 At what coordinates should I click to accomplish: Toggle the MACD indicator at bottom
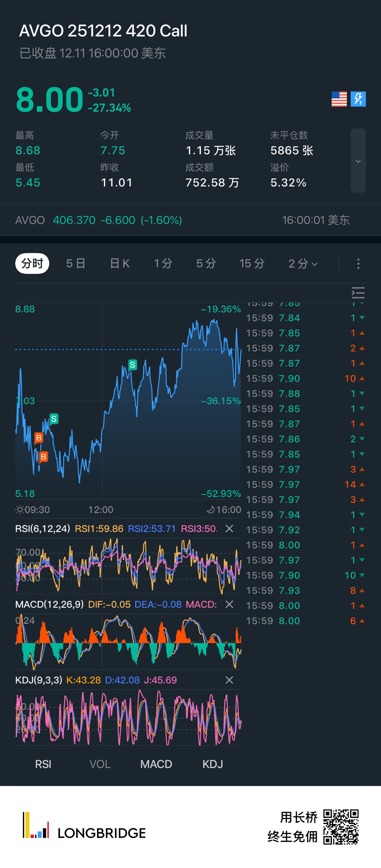156,764
